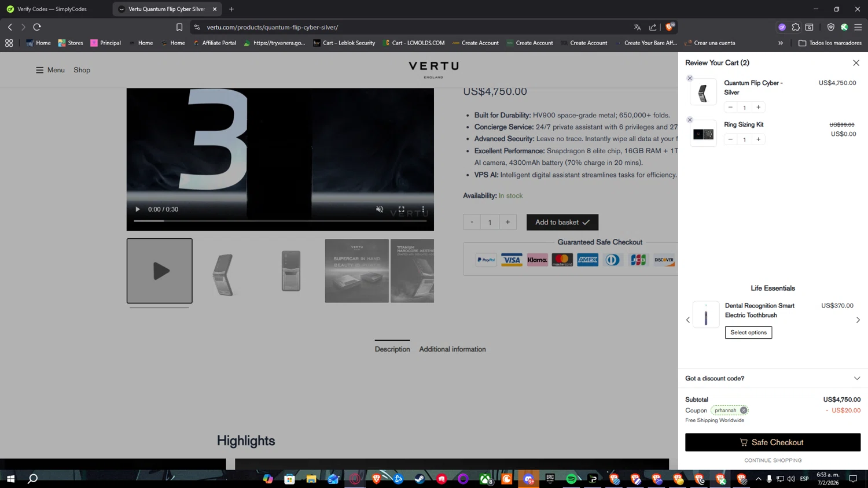Click the URL address bar
Screen dimensions: 868x488
(x=417, y=27)
